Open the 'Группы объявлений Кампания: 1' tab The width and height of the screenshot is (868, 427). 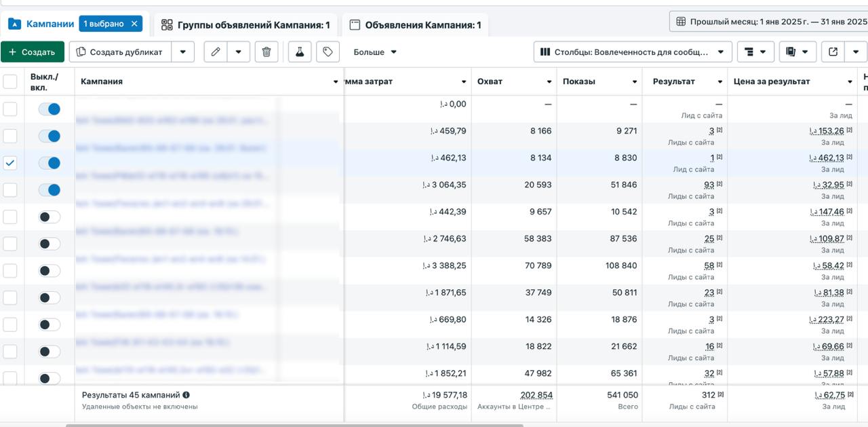coord(245,25)
